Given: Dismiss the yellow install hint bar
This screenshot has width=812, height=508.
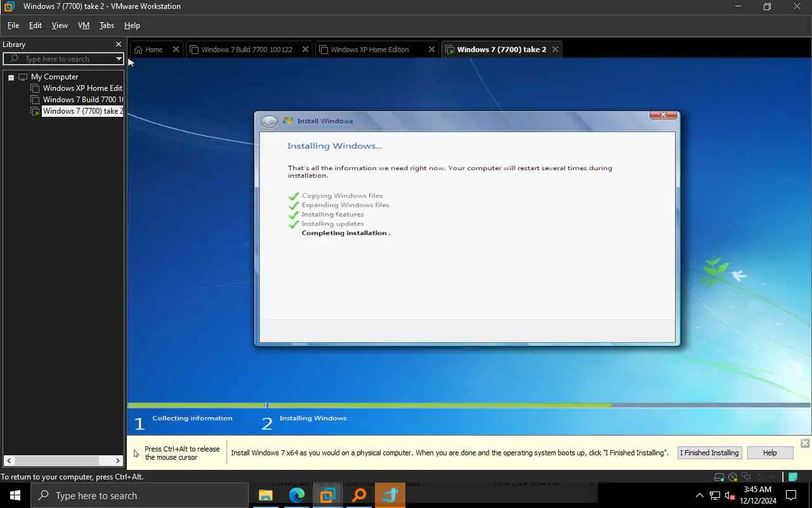Looking at the screenshot, I should pyautogui.click(x=805, y=443).
